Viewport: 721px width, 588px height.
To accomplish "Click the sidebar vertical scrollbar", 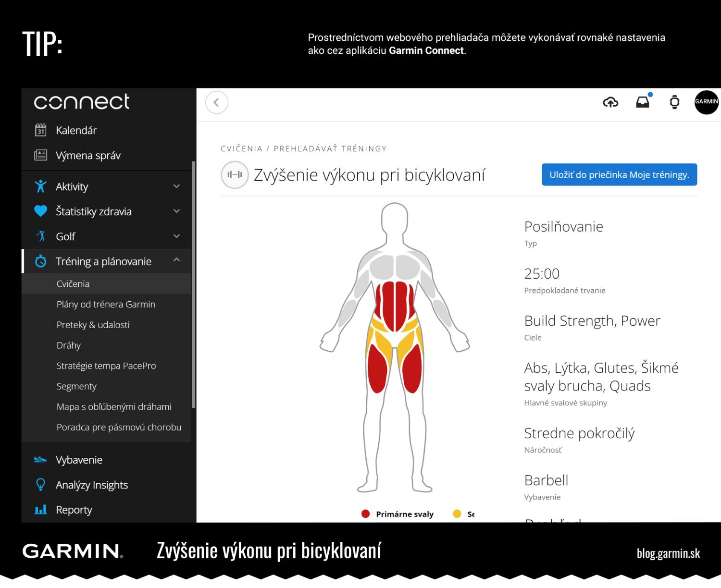I will (x=194, y=284).
